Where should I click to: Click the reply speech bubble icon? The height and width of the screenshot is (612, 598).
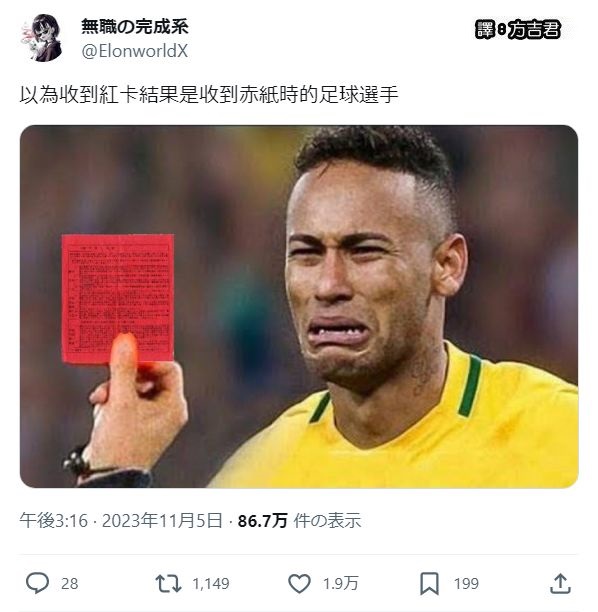[x=37, y=583]
